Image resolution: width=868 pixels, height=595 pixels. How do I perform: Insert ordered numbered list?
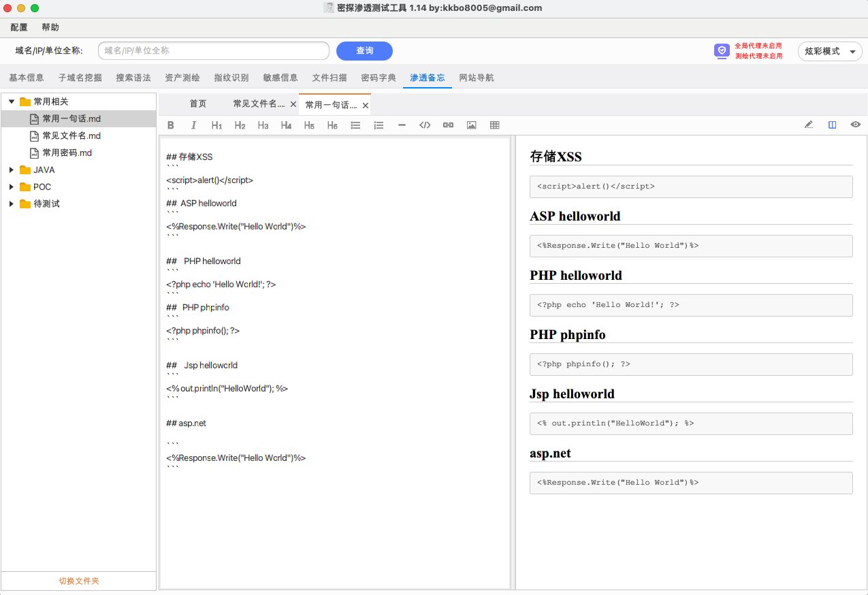pyautogui.click(x=379, y=125)
